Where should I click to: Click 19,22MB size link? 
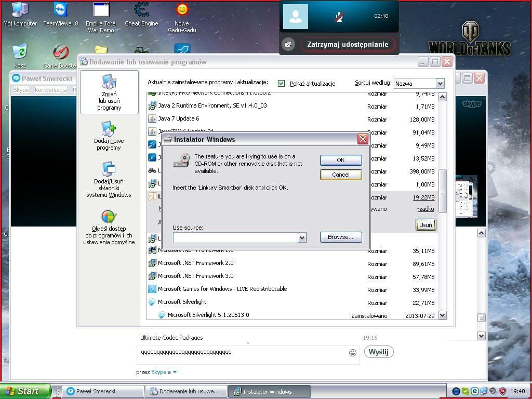point(423,197)
